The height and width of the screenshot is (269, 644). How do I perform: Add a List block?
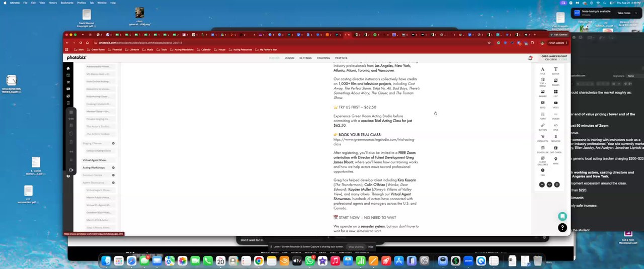coord(555,93)
